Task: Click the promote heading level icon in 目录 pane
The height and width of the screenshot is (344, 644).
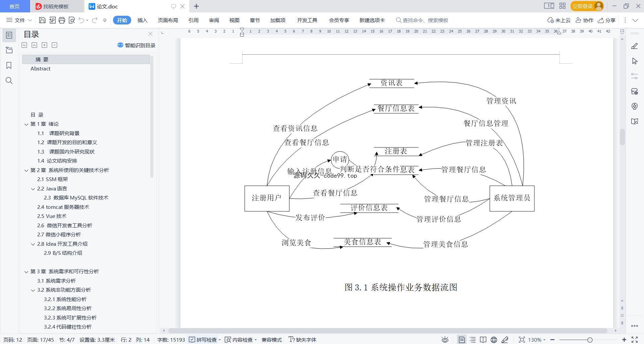Action: pyautogui.click(x=34, y=45)
